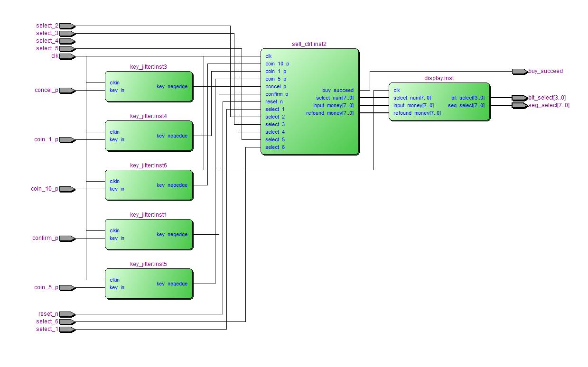Select the clk input pin
The height and width of the screenshot is (367, 588).
(67, 56)
